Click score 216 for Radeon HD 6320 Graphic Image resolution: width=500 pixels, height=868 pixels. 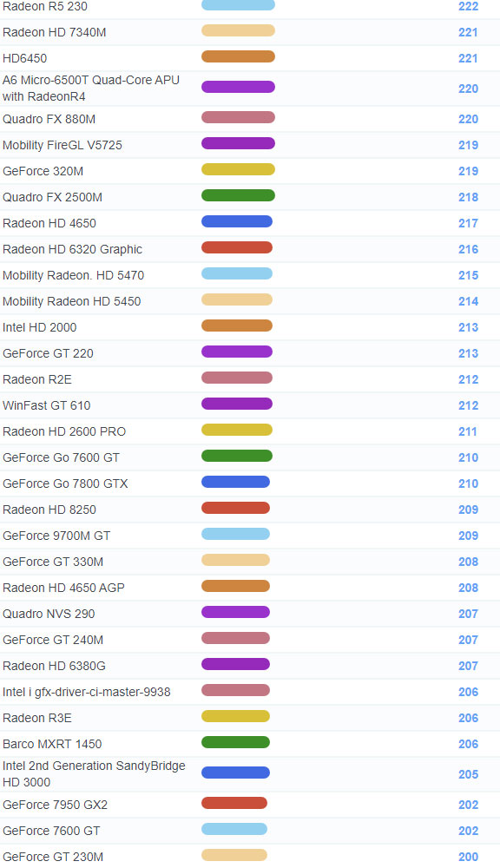tap(469, 250)
